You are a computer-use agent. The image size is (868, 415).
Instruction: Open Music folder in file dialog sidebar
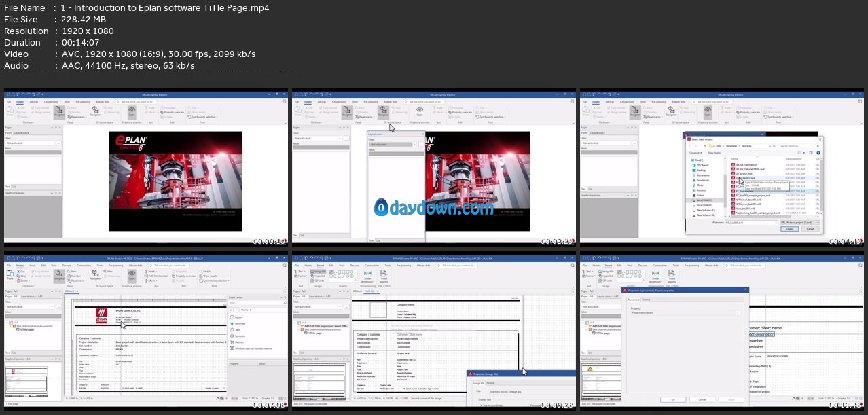click(x=698, y=185)
